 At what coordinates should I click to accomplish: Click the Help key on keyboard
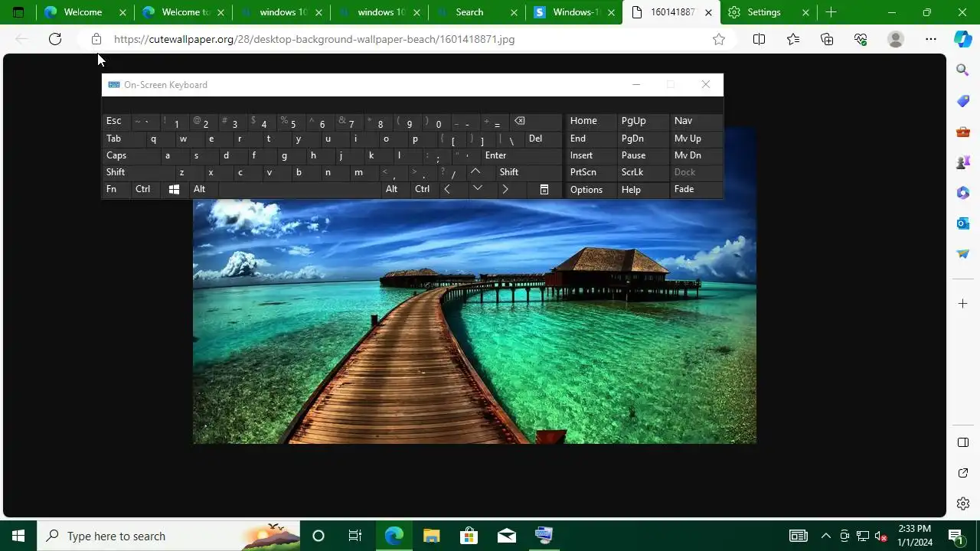coord(643,189)
